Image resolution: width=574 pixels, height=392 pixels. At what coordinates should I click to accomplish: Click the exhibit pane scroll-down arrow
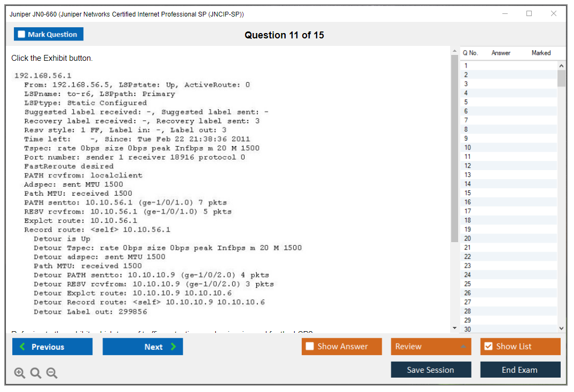click(454, 327)
